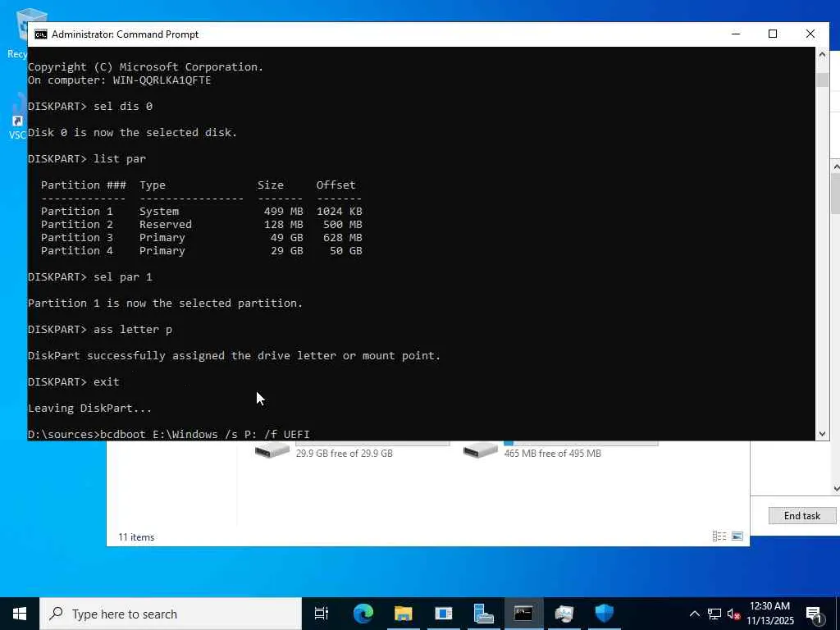Show hidden system tray icons
The image size is (840, 630).
(694, 614)
